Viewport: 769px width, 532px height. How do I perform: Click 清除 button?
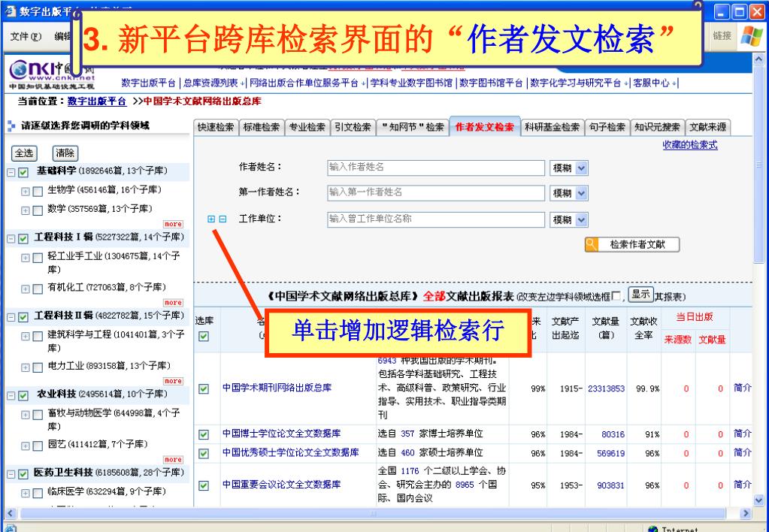(65, 153)
